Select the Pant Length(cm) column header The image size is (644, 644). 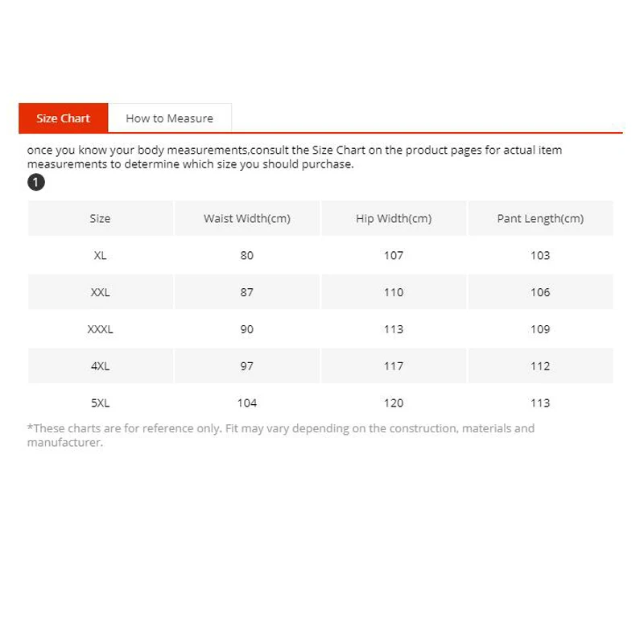coord(540,218)
